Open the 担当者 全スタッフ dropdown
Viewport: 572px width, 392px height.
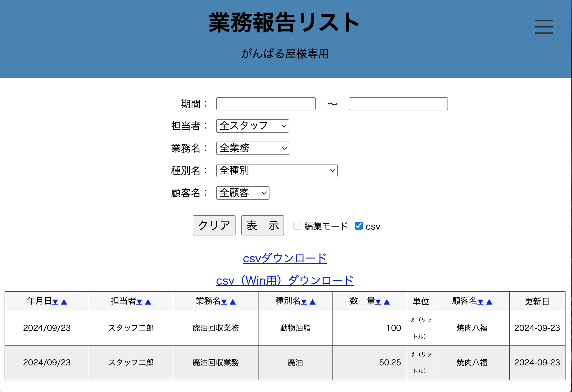pyautogui.click(x=253, y=126)
